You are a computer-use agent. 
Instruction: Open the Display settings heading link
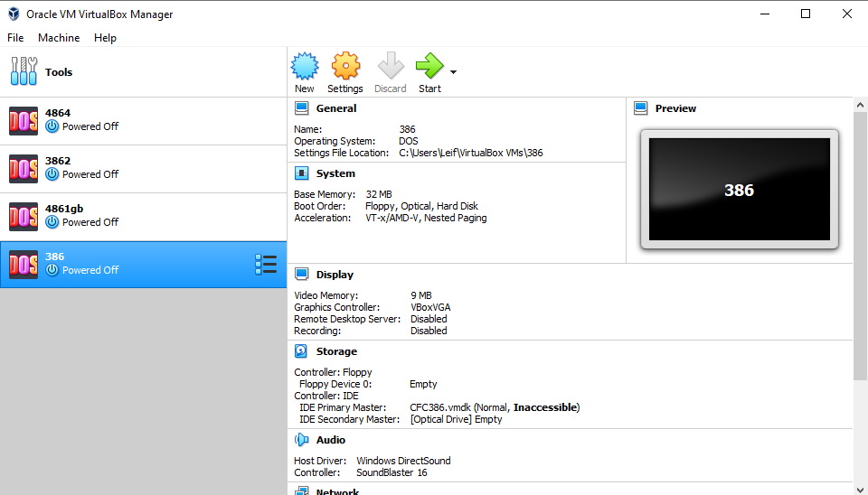click(335, 275)
